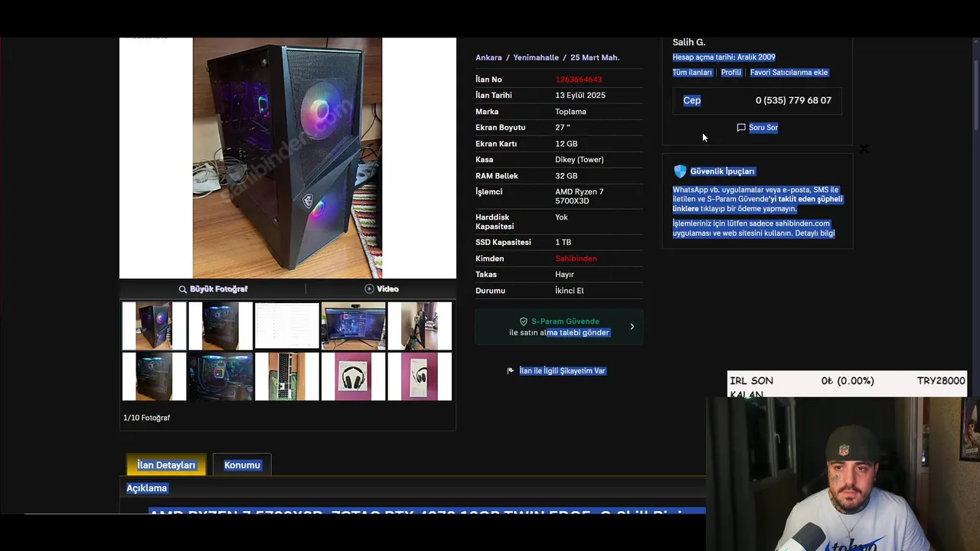This screenshot has width=980, height=551.
Task: Click the Soru Sor speech bubble icon
Action: (x=741, y=128)
